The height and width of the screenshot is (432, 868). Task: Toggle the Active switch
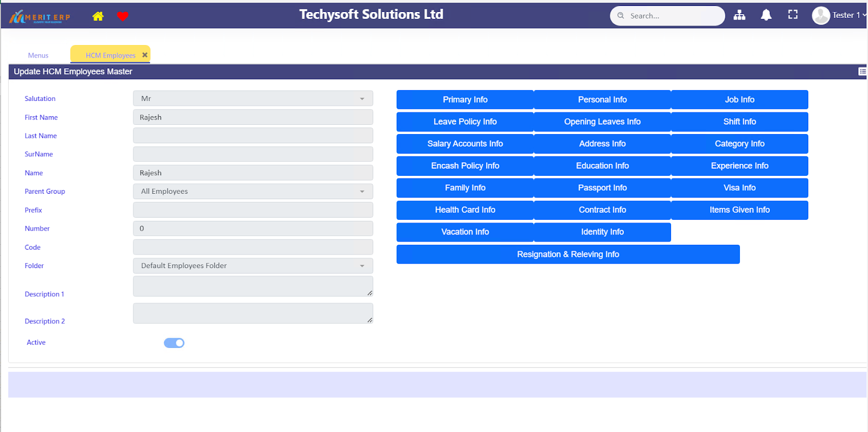(174, 343)
